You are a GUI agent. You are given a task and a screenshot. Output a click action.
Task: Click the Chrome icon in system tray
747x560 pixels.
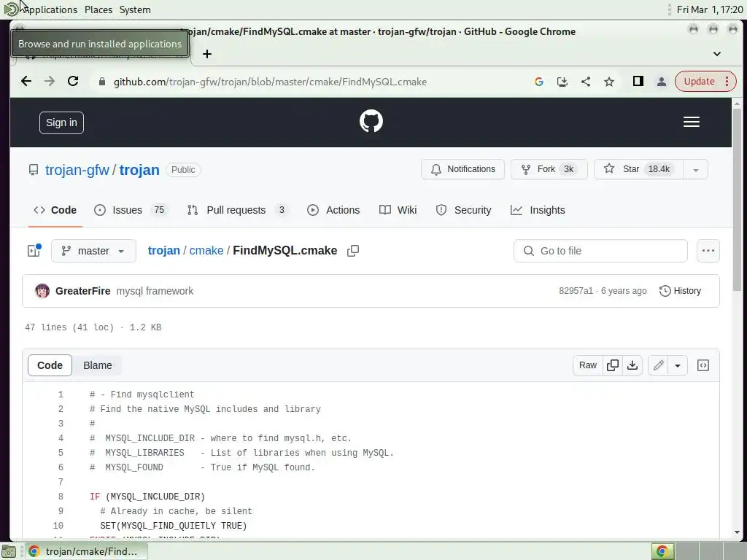[662, 551]
